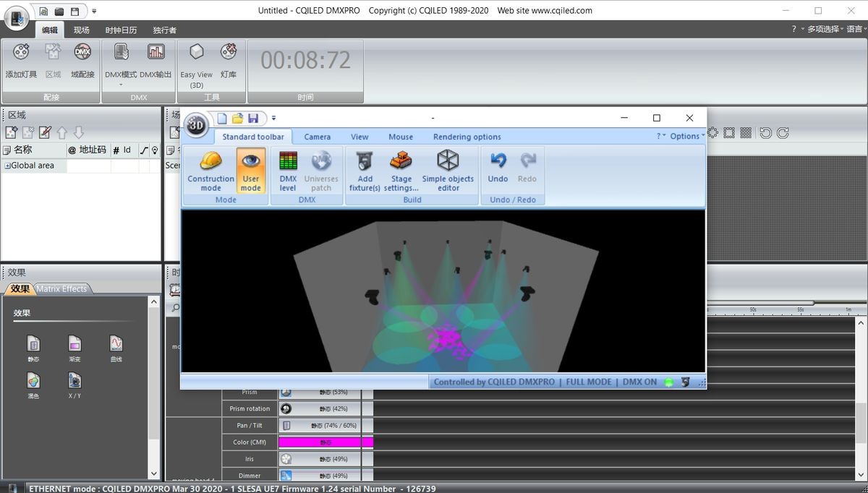Toggle the DMX ON status indicator
Viewport: 868px width, 493px height.
point(669,382)
